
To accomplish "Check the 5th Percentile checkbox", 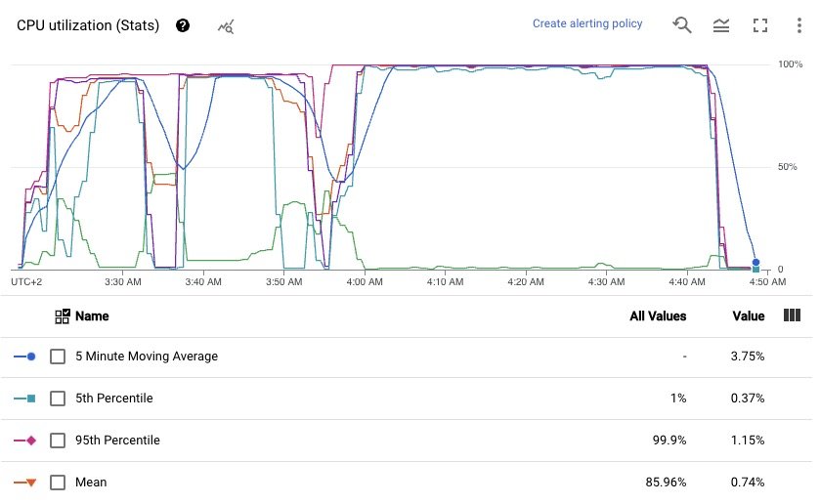I will tap(58, 399).
